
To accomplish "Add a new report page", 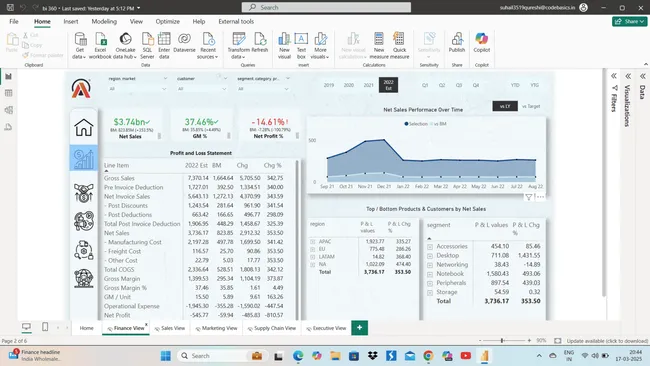I will 359,327.
